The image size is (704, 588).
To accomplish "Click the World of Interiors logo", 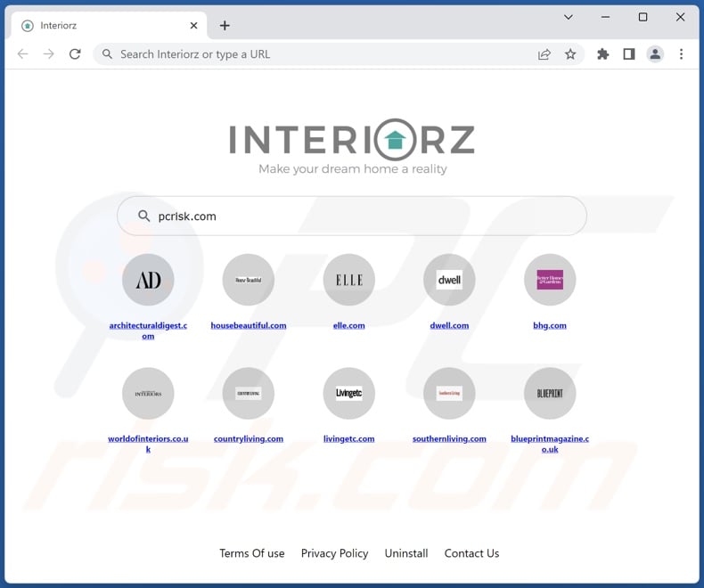I will 148,393.
